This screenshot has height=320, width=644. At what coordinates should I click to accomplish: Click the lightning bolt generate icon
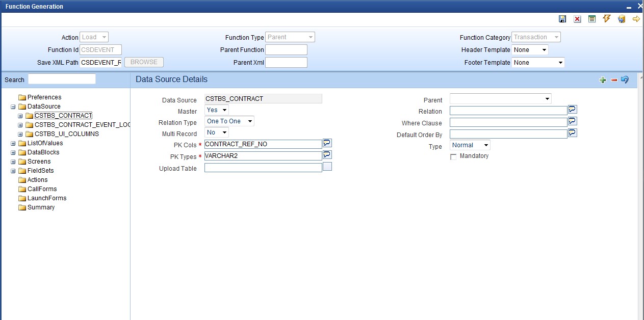tap(607, 19)
